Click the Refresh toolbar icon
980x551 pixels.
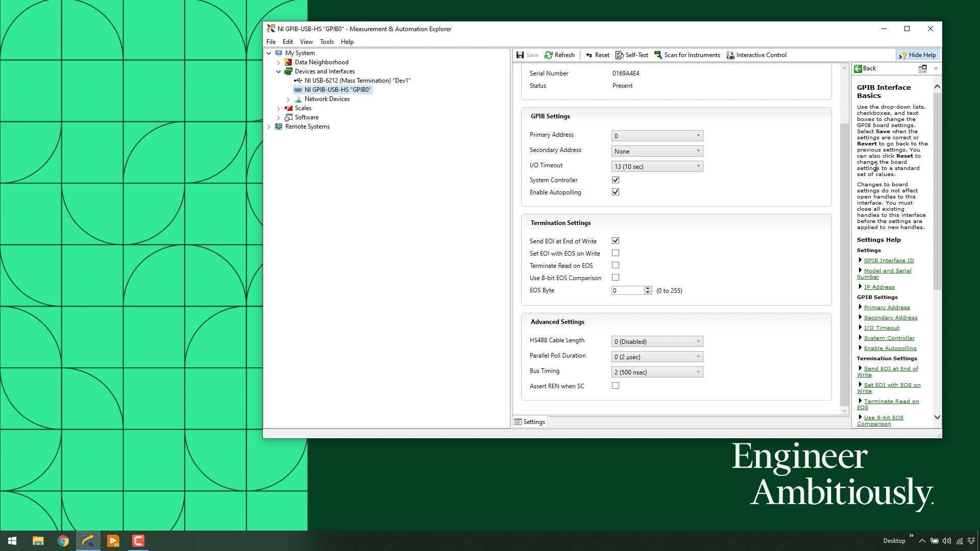(549, 55)
